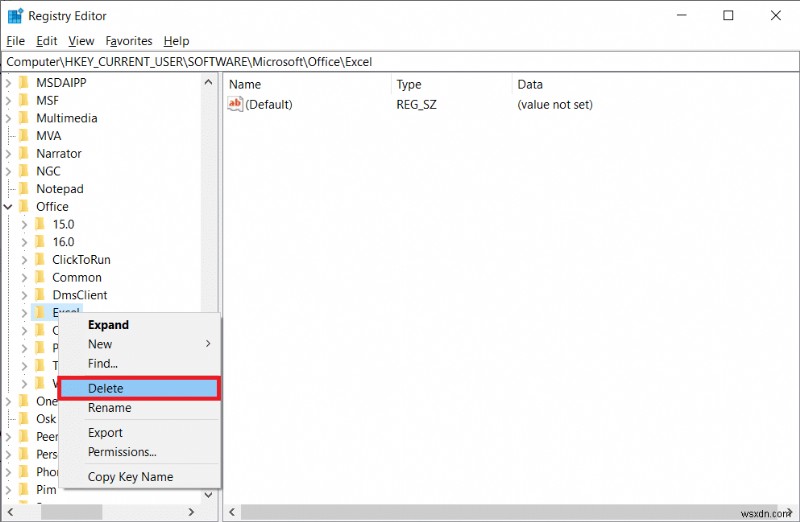Expand the MSF key
Viewport: 800px width, 522px height.
[x=8, y=101]
